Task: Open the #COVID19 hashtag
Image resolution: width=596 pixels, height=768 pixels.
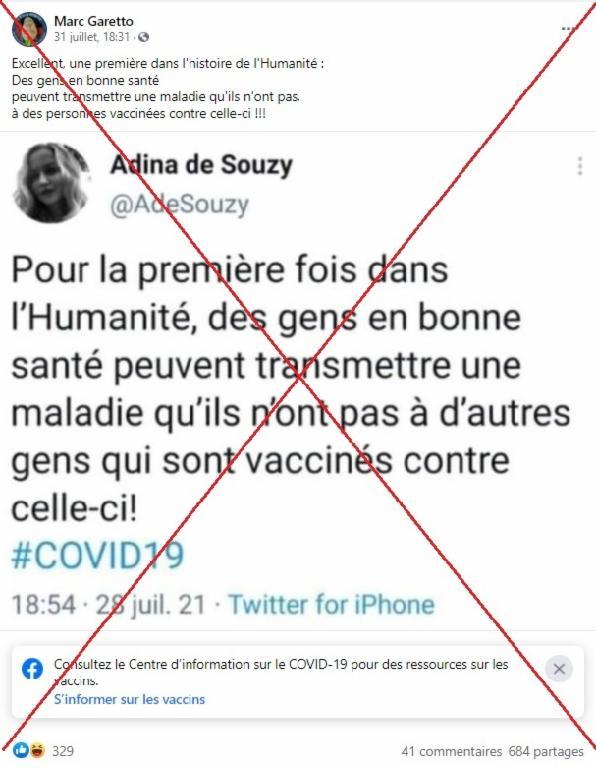Action: click(x=97, y=555)
